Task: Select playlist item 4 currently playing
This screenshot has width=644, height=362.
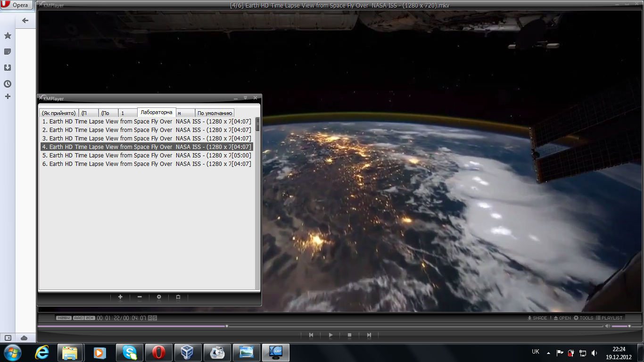Action: click(x=147, y=147)
